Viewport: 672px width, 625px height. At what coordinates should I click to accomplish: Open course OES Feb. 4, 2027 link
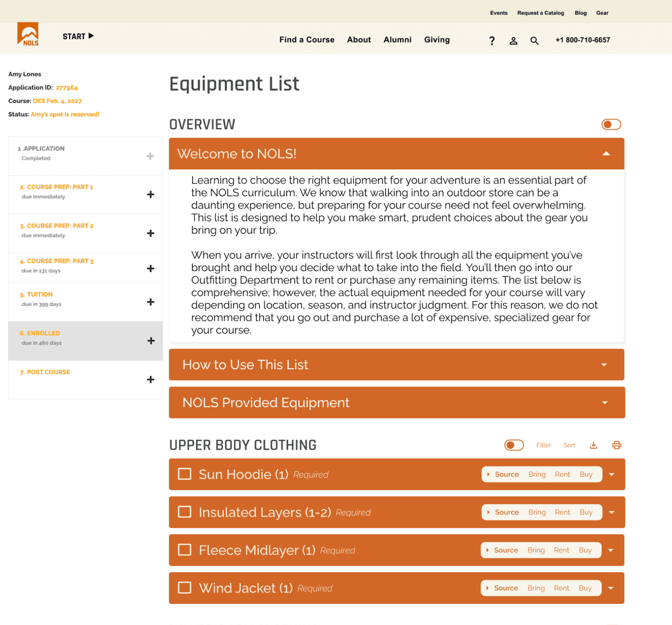57,101
